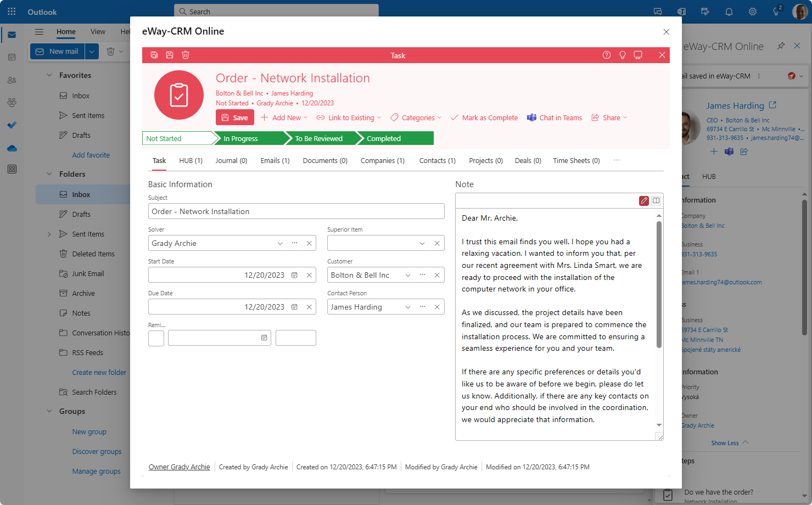
Task: Collapse the Favorites folder group
Action: 49,75
